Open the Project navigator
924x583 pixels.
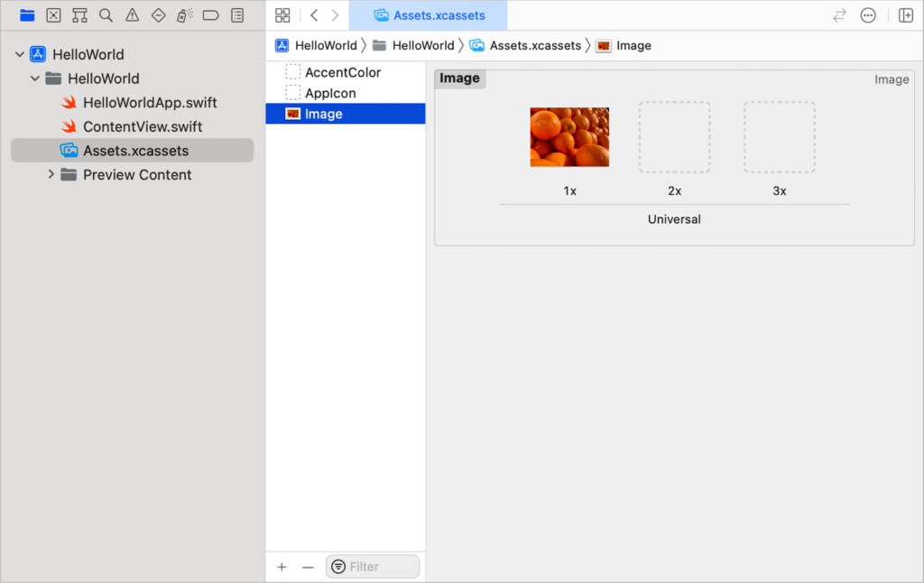pyautogui.click(x=27, y=15)
